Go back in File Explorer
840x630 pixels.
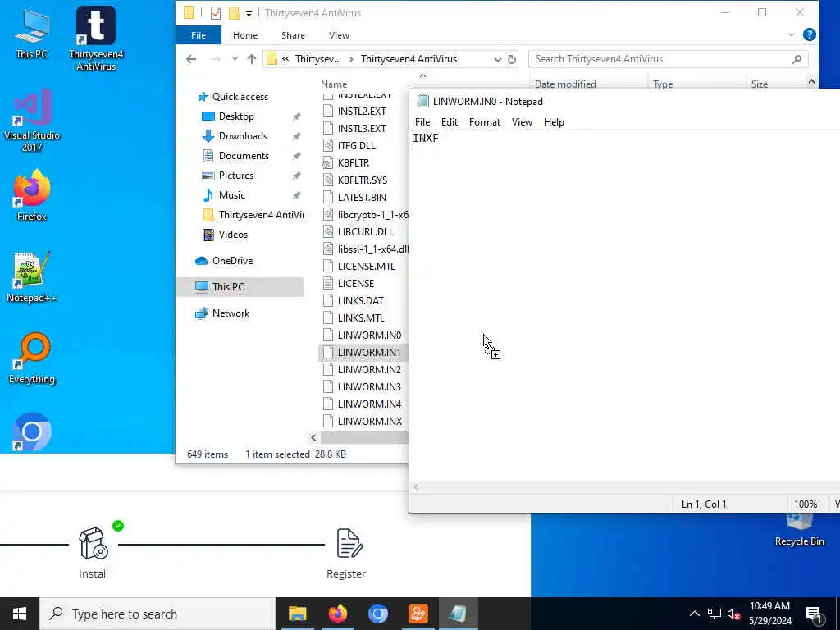(191, 59)
